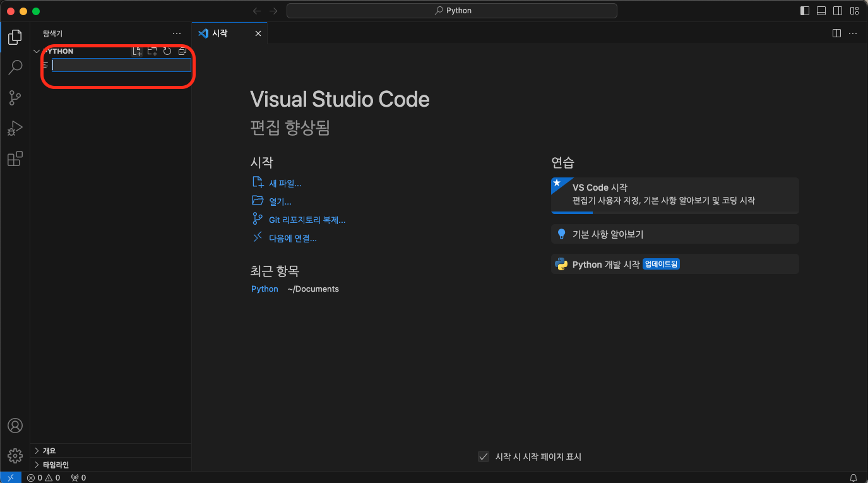The height and width of the screenshot is (483, 868).
Task: Open the VS Code 시작 walkthrough
Action: point(675,195)
